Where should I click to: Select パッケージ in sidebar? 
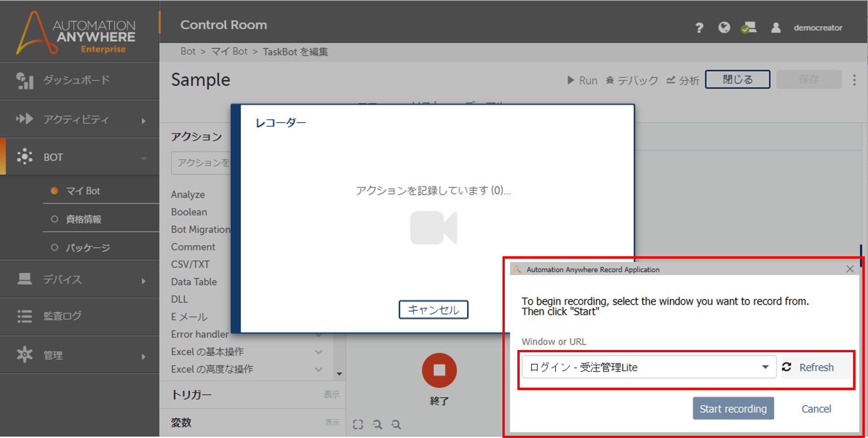point(88,247)
